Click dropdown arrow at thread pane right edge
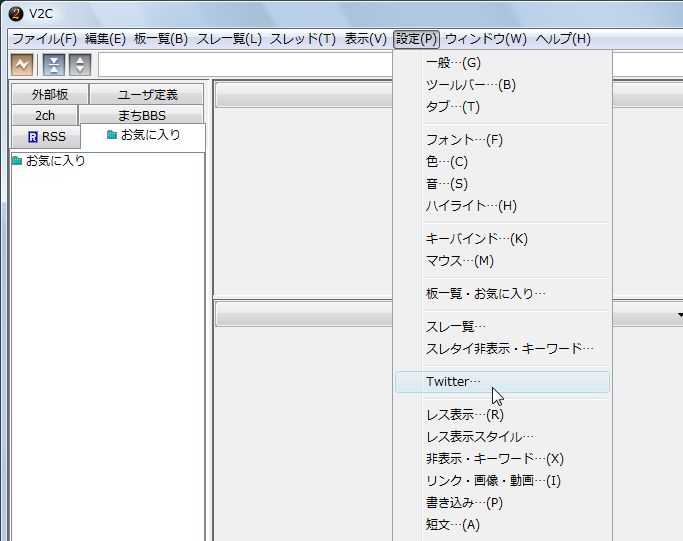Screen dimensions: 683x541 [x=680, y=315]
